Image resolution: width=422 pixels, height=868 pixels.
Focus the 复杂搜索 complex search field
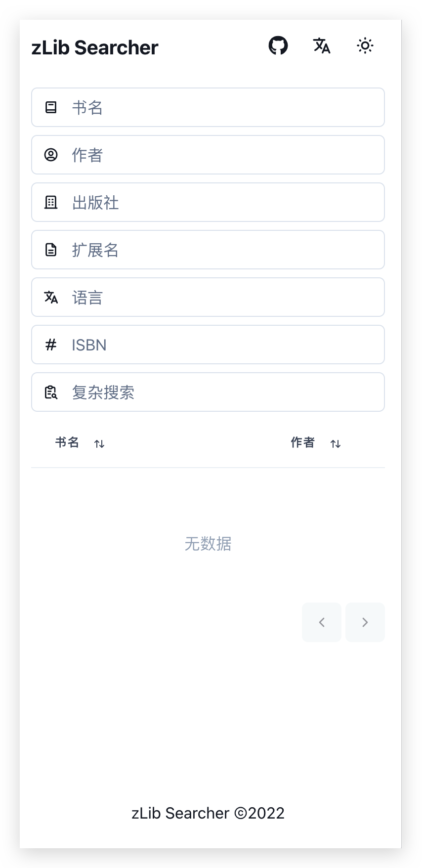pos(208,392)
